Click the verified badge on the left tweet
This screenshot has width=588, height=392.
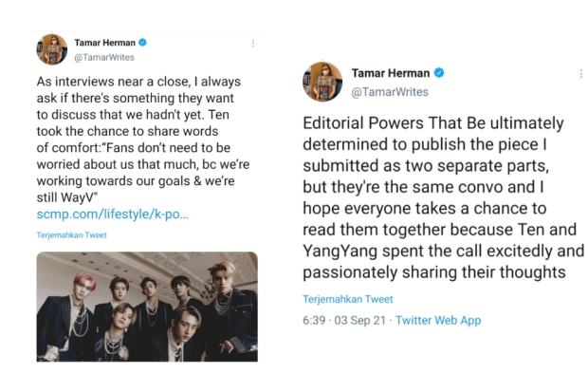point(141,44)
